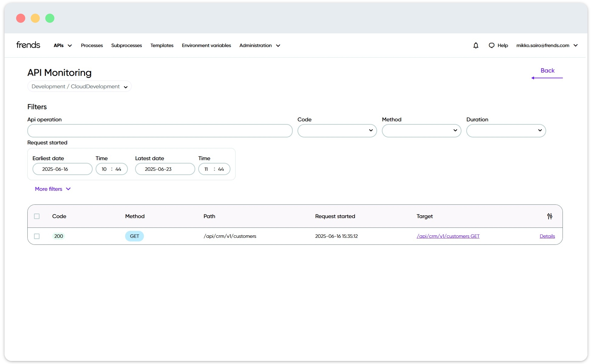
Task: Open the Method filter dropdown
Action: pyautogui.click(x=421, y=131)
